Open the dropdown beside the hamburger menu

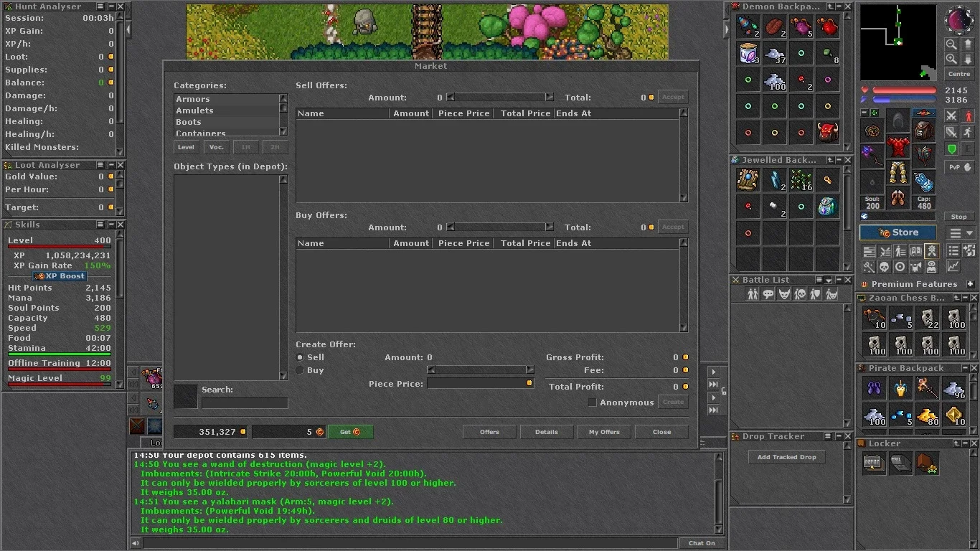(970, 233)
